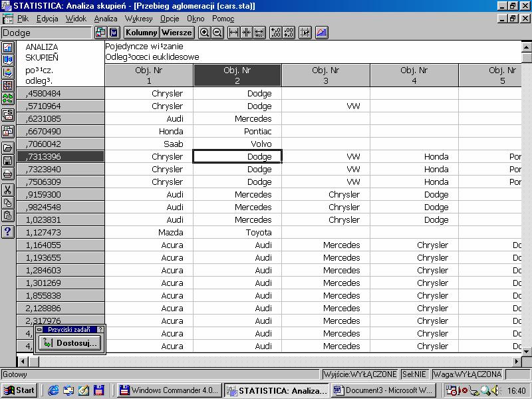Click Waga:WYŁĄCZONA status bar field
Viewport: 532px width, 399px height.
[467, 374]
